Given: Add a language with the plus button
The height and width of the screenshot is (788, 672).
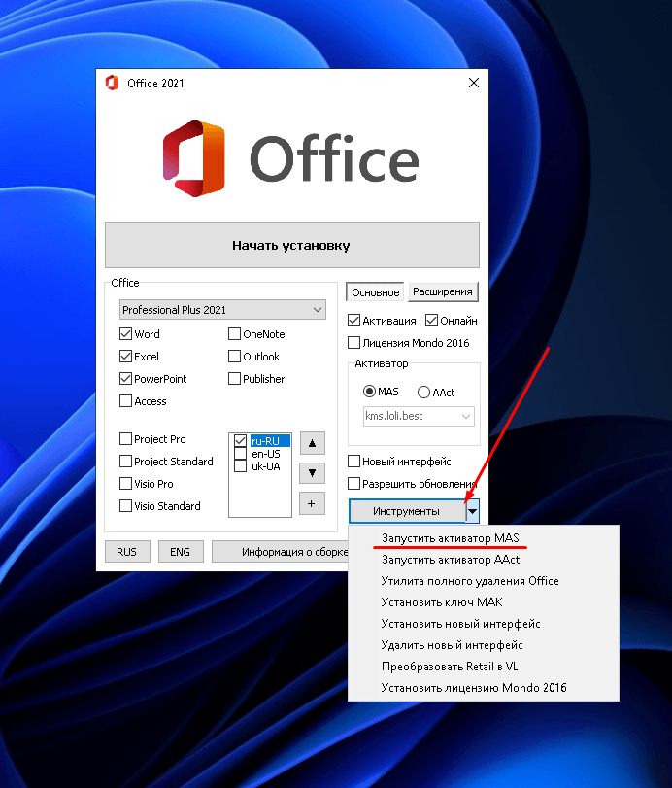Looking at the screenshot, I should point(312,503).
